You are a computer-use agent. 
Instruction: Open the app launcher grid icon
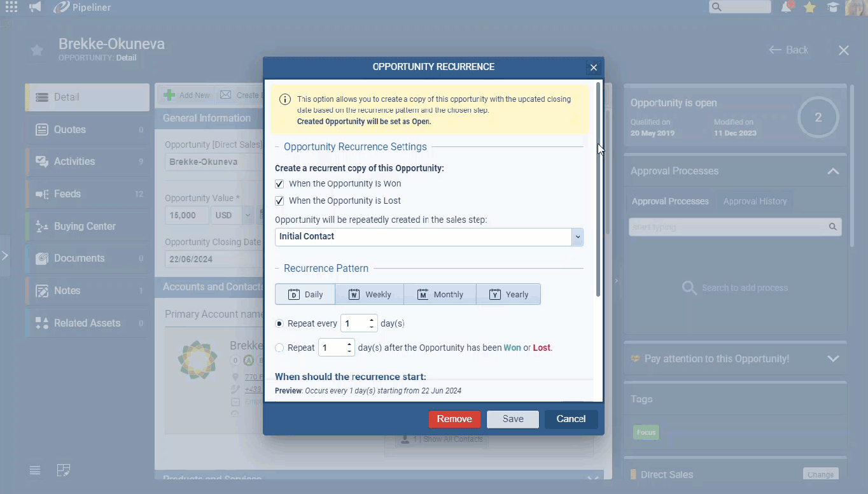tap(11, 7)
